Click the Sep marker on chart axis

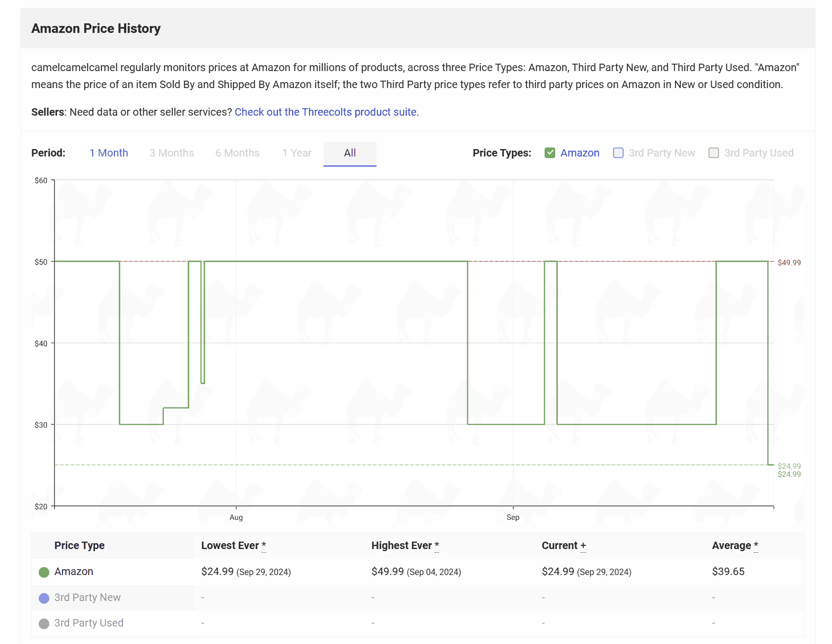click(513, 517)
